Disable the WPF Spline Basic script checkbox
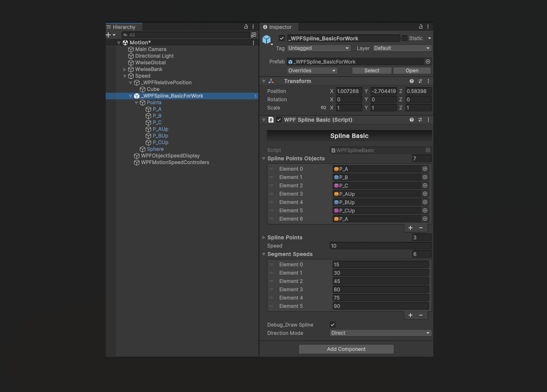Screen dimensions: 547x392 [x=279, y=120]
